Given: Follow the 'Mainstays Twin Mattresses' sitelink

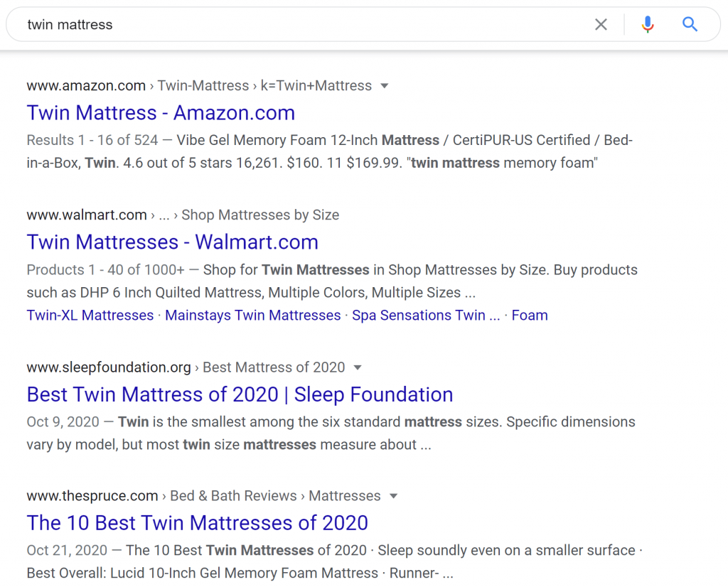Looking at the screenshot, I should (x=253, y=316).
